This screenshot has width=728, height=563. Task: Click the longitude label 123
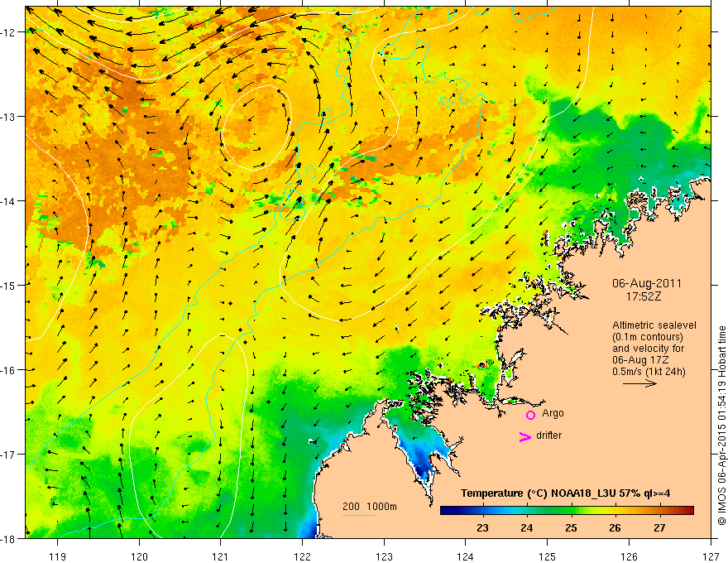coord(384,556)
